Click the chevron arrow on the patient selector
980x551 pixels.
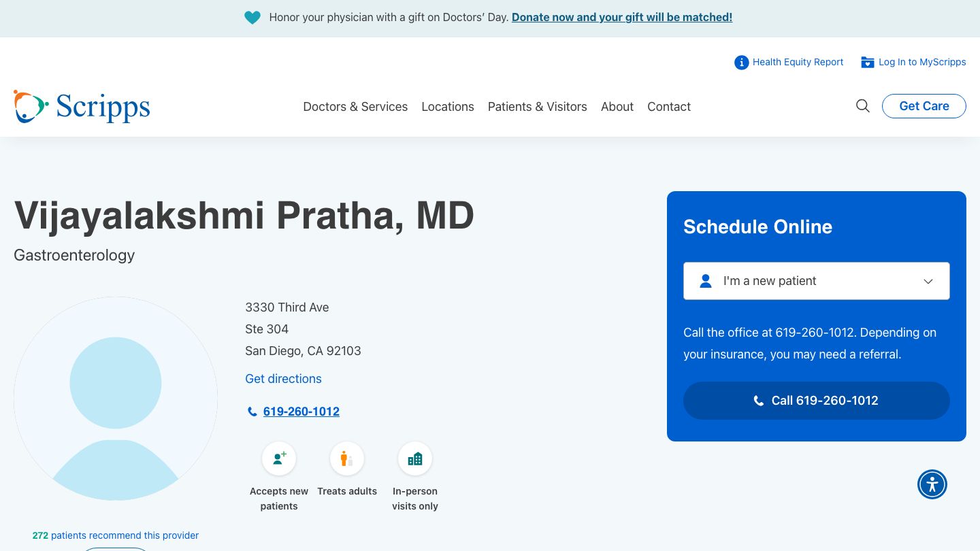click(x=928, y=281)
